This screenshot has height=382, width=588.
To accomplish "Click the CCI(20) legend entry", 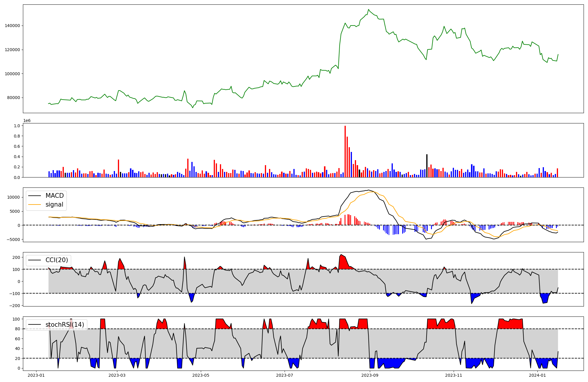I will point(56,260).
